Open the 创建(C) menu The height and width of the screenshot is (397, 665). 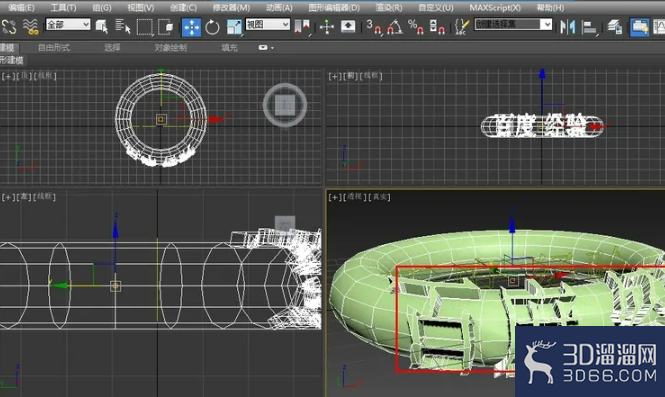pos(183,8)
